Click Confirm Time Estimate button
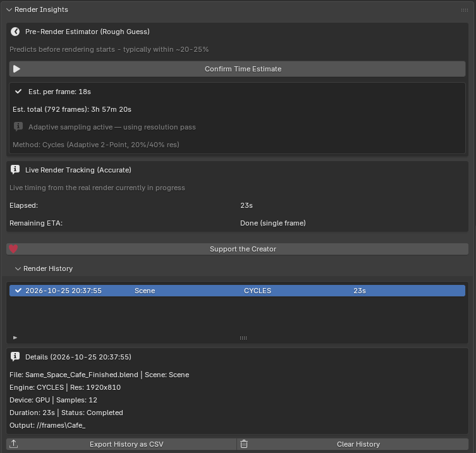The width and height of the screenshot is (476, 453). pos(237,69)
